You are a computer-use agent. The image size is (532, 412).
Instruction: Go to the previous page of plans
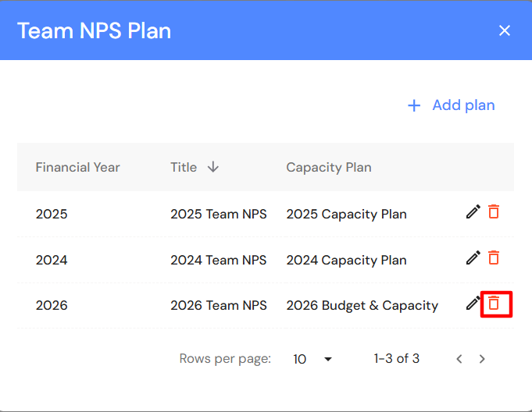tap(459, 359)
